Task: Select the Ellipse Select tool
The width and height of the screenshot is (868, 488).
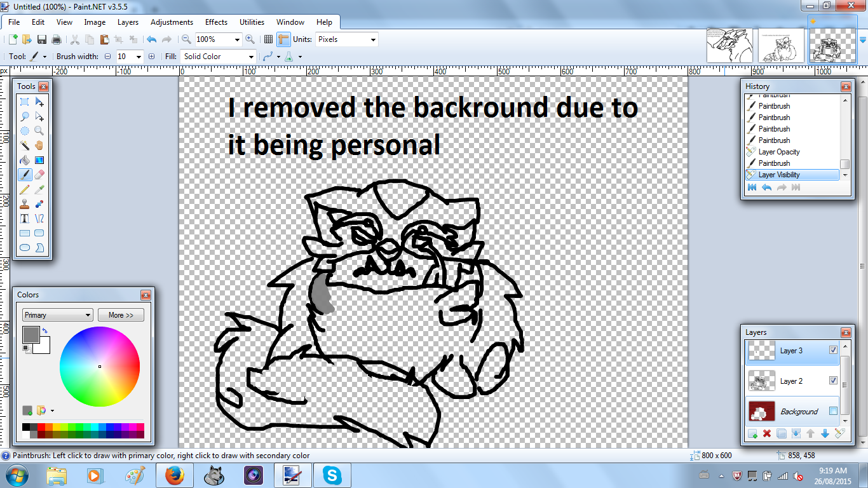Action: pos(25,131)
